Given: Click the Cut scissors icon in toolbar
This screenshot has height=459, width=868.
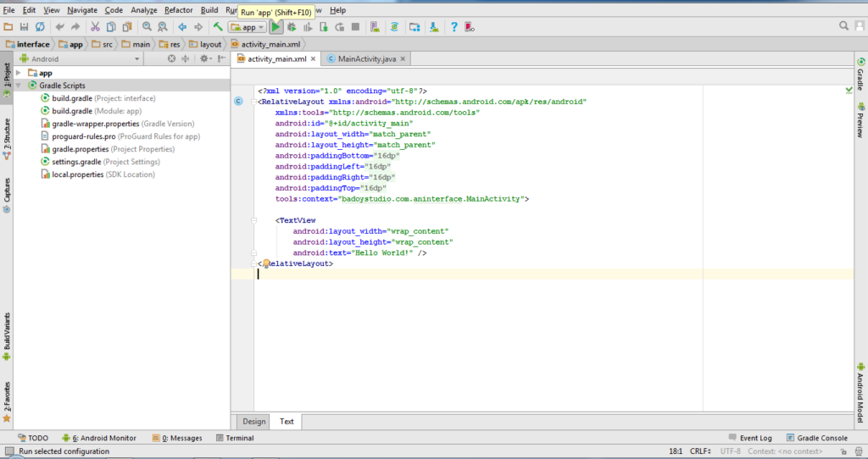Looking at the screenshot, I should tap(95, 27).
